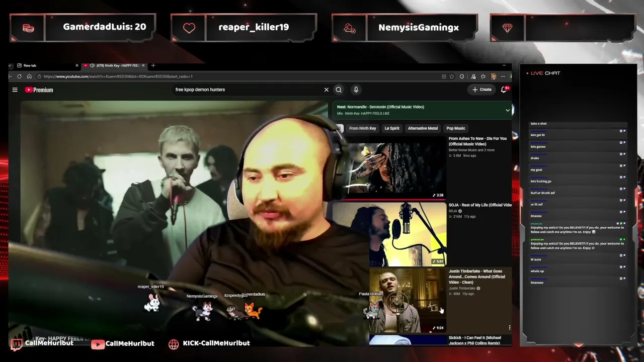Viewport: 644px width, 362px height.
Task: Select the From Ninth Key filter chip
Action: coord(362,128)
